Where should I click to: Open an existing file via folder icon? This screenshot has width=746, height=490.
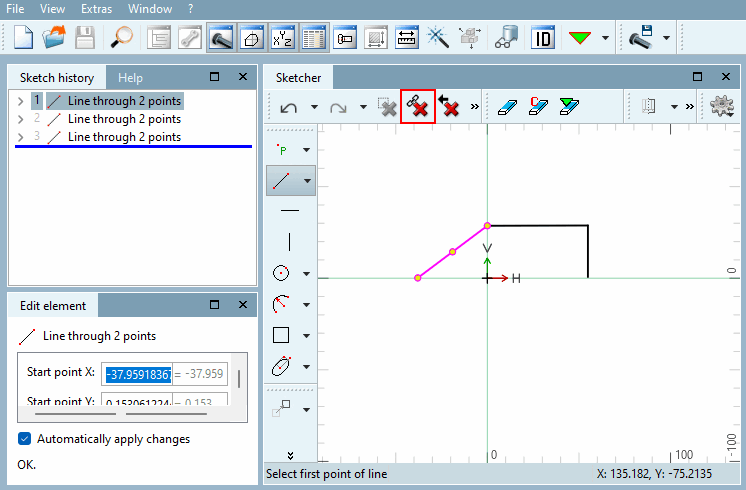53,38
